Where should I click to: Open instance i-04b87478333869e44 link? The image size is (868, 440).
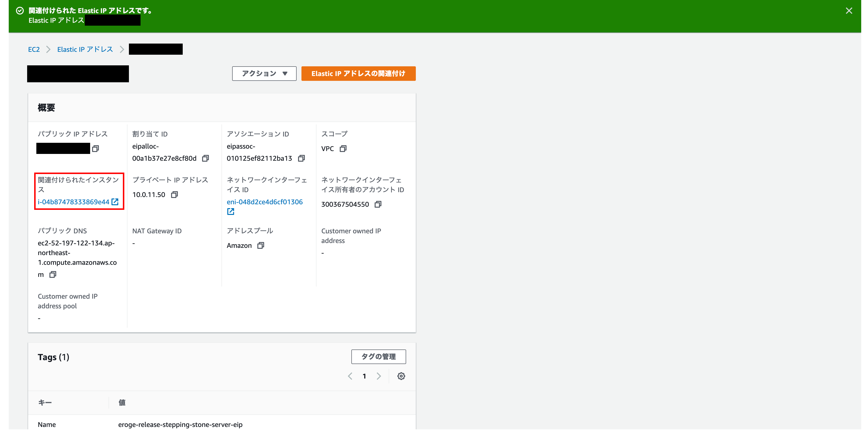73,202
